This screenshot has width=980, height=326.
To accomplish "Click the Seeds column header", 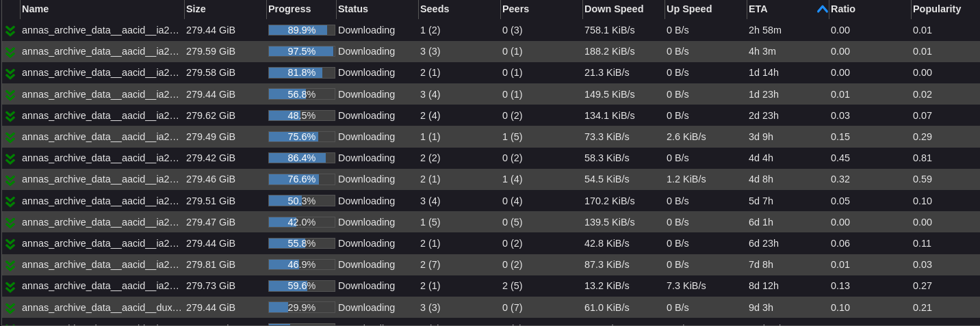I will (x=435, y=9).
